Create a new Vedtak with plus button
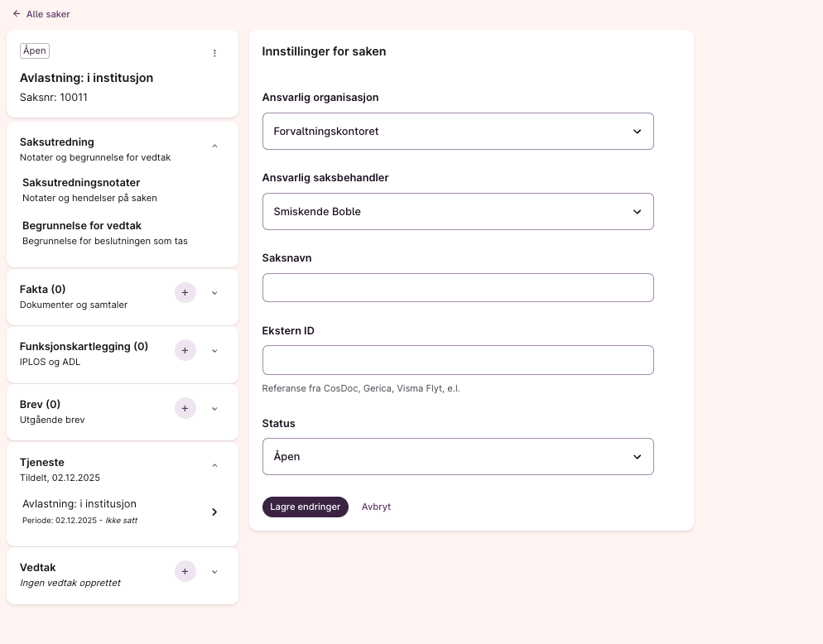 (185, 571)
